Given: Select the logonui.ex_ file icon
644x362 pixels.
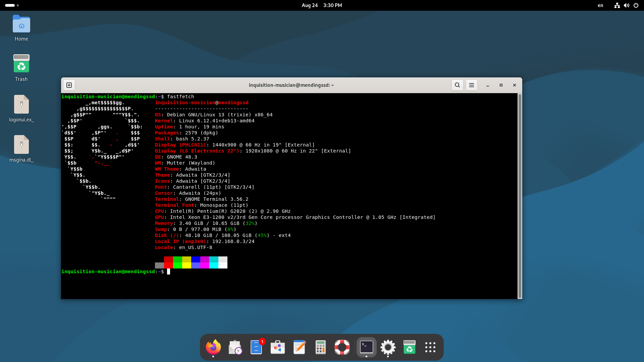Looking at the screenshot, I should 21,108.
